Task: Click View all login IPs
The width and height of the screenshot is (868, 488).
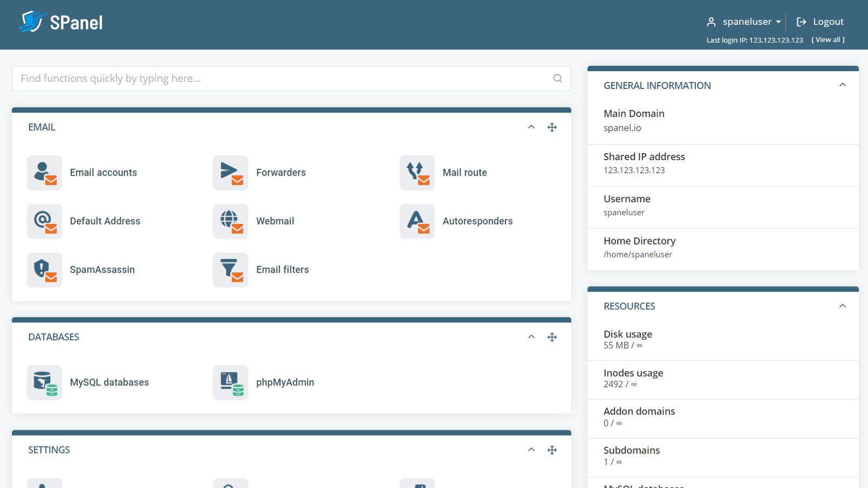Action: 828,40
